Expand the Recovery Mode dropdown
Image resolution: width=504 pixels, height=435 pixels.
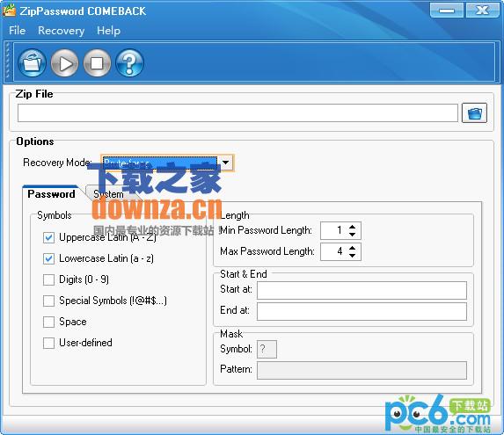coord(226,163)
